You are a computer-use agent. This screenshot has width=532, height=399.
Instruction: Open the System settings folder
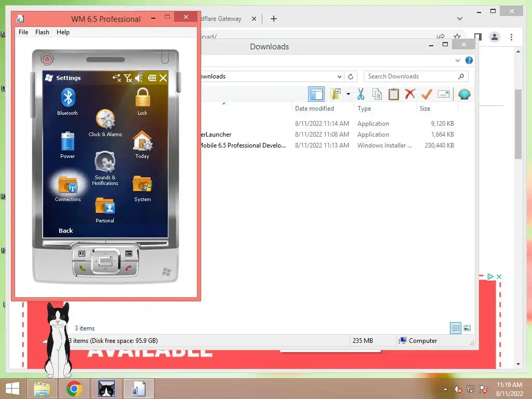[142, 189]
